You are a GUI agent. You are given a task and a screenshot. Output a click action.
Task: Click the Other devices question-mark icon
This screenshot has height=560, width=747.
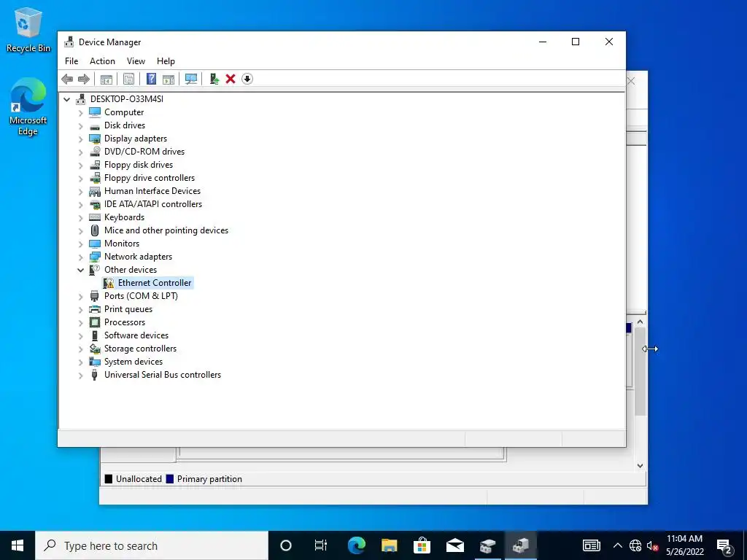(94, 270)
